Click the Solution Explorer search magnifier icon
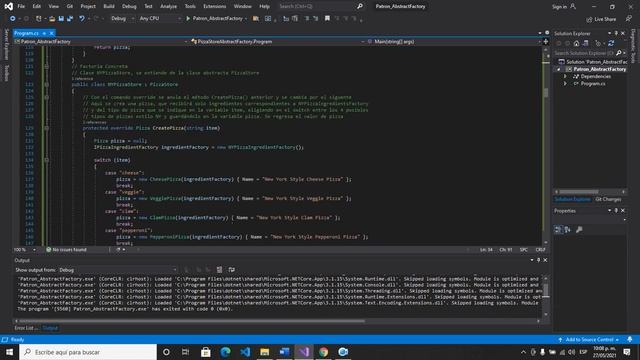 [619, 53]
